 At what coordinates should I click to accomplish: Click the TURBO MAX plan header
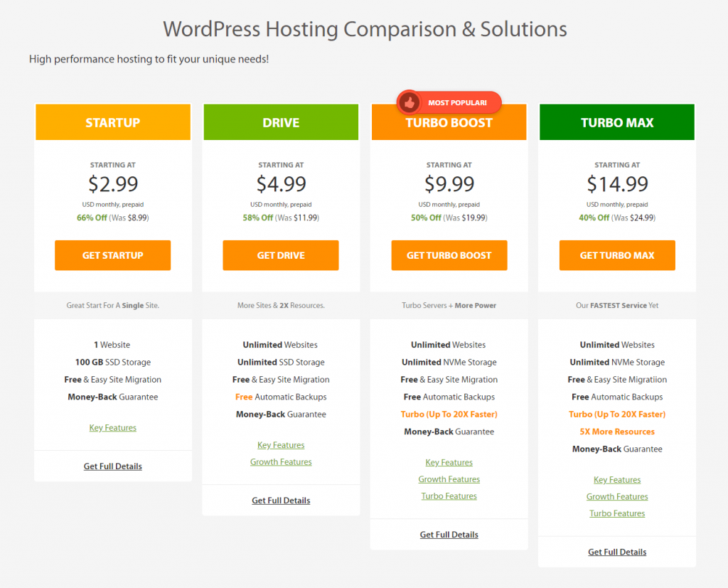pyautogui.click(x=617, y=122)
